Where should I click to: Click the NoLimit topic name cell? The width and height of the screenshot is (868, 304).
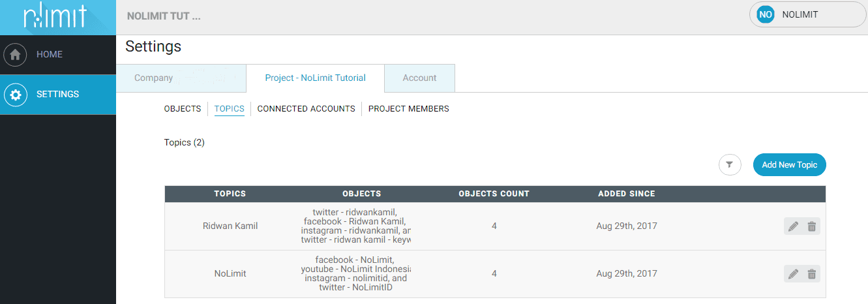[x=230, y=274]
